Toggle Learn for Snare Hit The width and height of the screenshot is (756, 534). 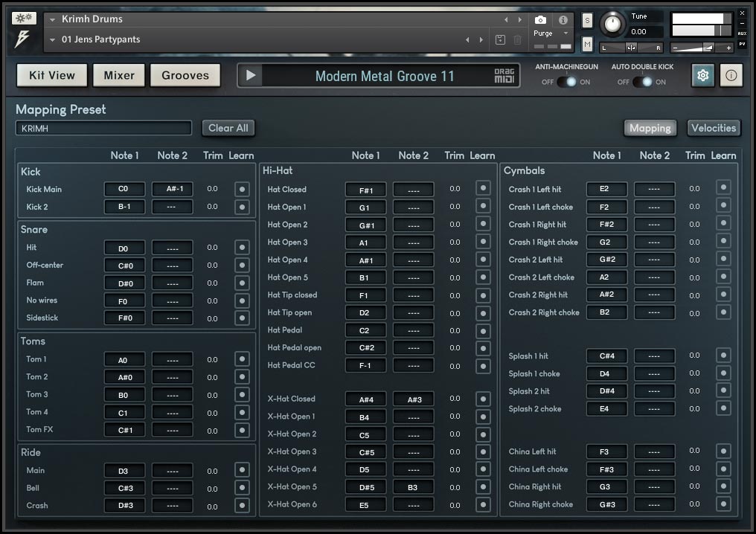click(x=242, y=248)
